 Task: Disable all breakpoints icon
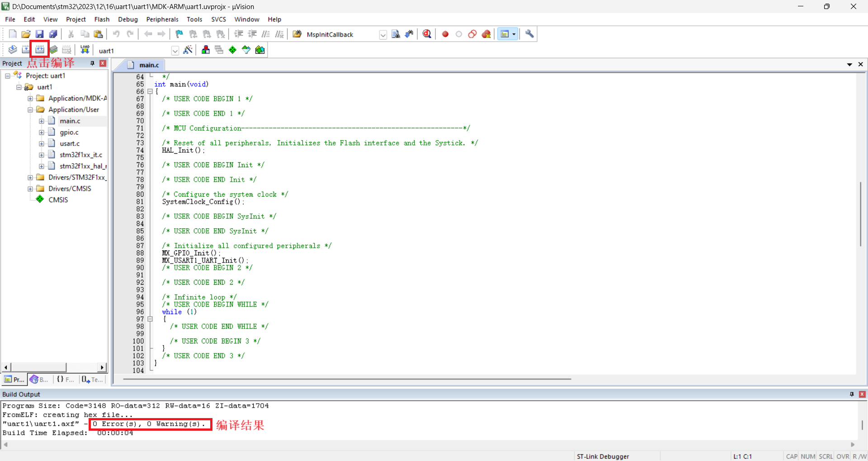pyautogui.click(x=472, y=34)
